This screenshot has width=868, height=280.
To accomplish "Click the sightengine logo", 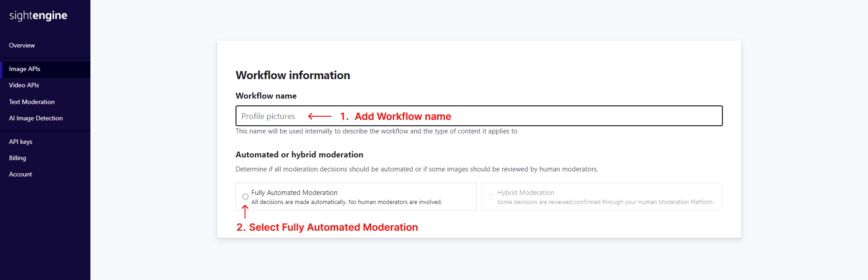I will (x=38, y=16).
